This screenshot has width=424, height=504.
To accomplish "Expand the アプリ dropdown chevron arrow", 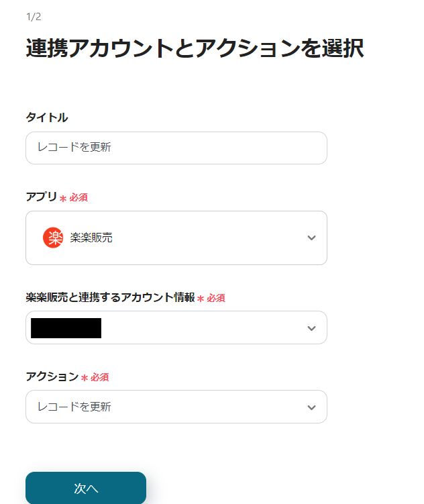I will point(311,238).
